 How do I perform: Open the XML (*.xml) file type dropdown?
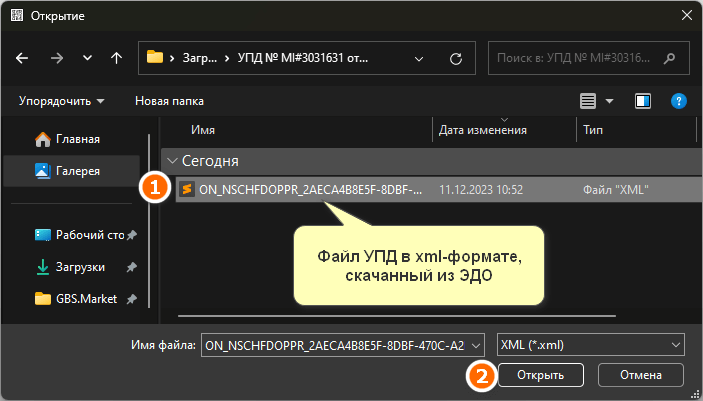pos(591,344)
